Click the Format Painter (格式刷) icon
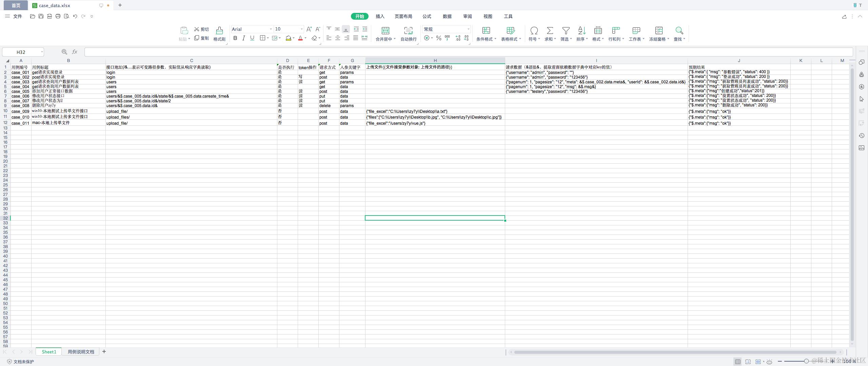868x366 pixels. [219, 31]
